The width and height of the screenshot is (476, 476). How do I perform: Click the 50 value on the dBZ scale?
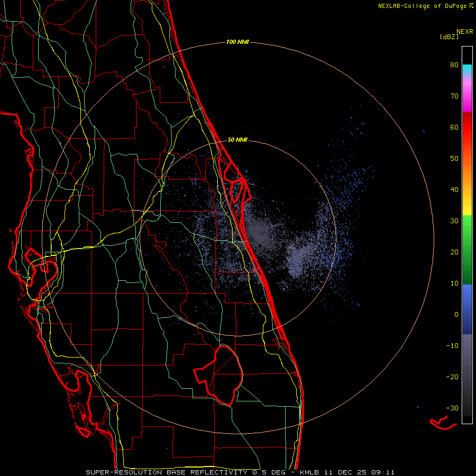[x=454, y=159]
